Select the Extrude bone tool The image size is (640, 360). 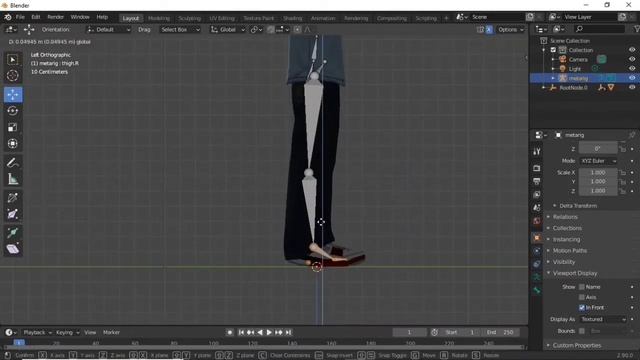tap(13, 198)
